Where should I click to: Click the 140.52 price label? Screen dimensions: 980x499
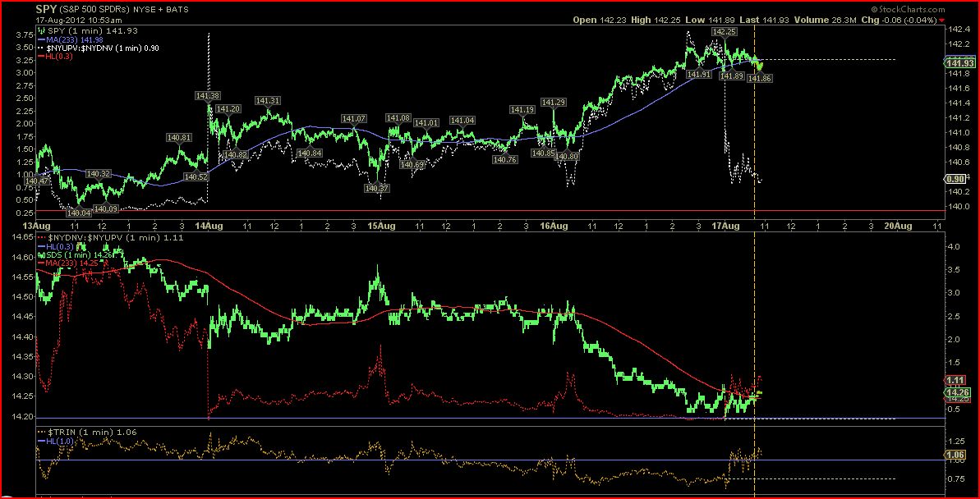point(196,176)
